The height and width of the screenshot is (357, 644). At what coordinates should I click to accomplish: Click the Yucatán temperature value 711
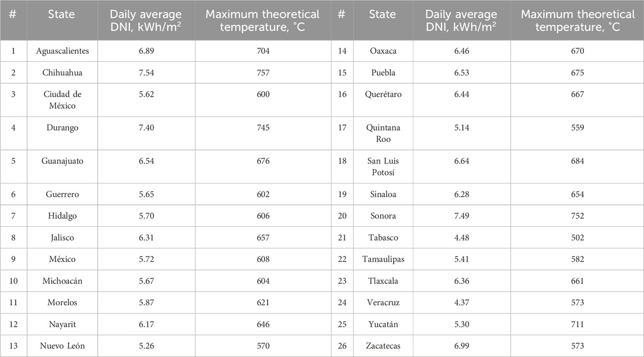(577, 324)
